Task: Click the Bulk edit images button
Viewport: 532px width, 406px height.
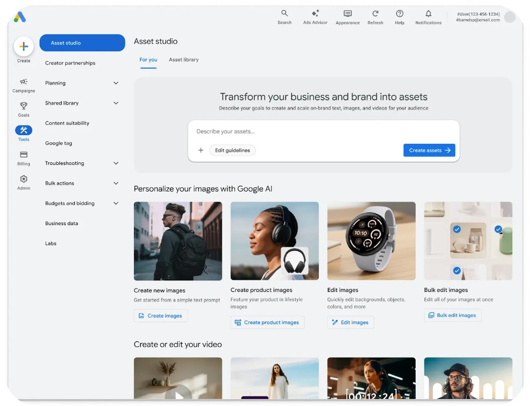Action: click(x=453, y=315)
